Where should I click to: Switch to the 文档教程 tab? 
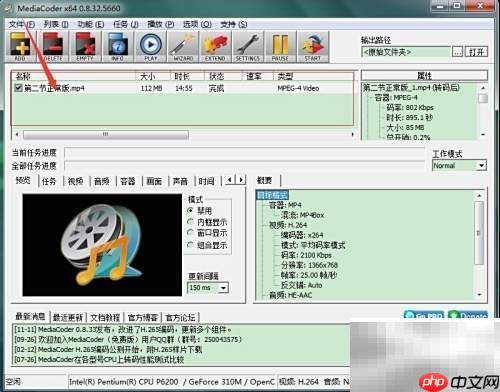105,317
